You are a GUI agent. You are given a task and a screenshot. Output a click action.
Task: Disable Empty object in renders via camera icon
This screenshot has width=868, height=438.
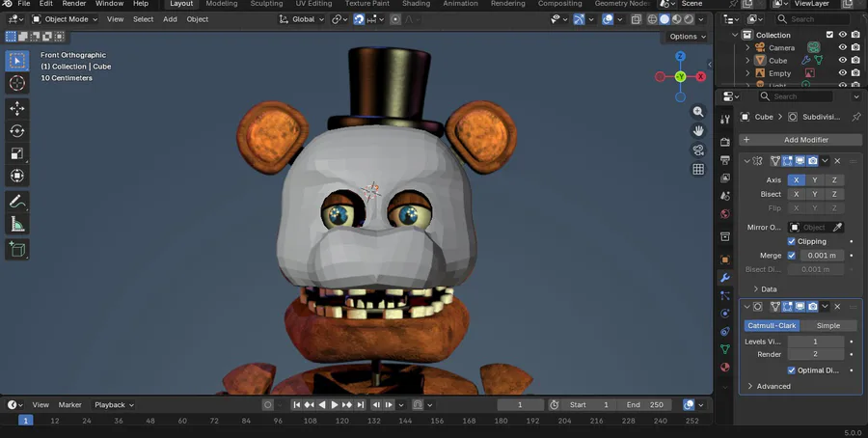click(855, 73)
